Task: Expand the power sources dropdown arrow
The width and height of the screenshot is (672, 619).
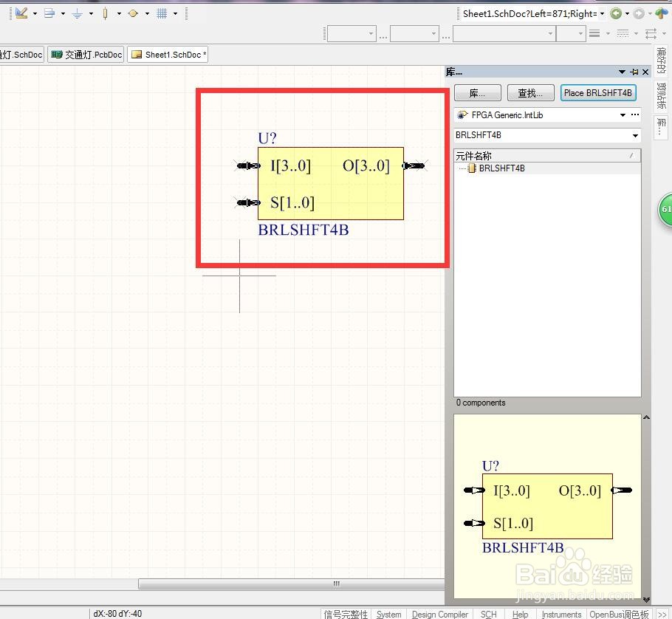Action: tap(91, 14)
